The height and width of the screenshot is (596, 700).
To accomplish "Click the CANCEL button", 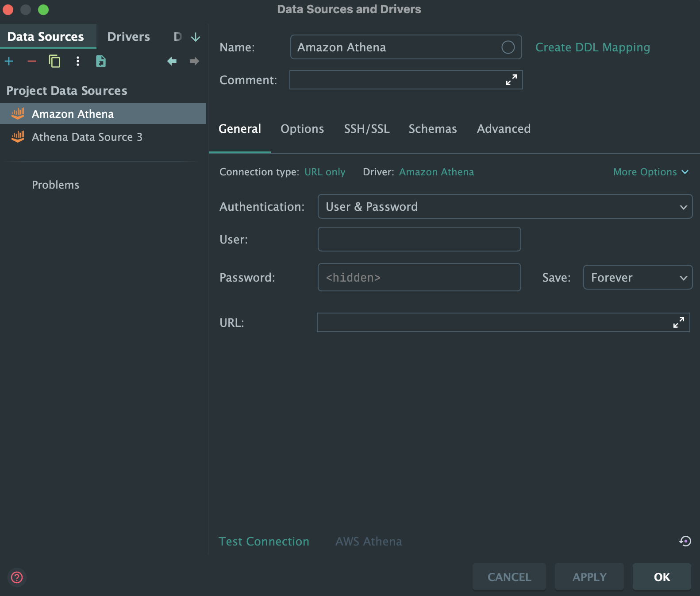I will tap(509, 577).
